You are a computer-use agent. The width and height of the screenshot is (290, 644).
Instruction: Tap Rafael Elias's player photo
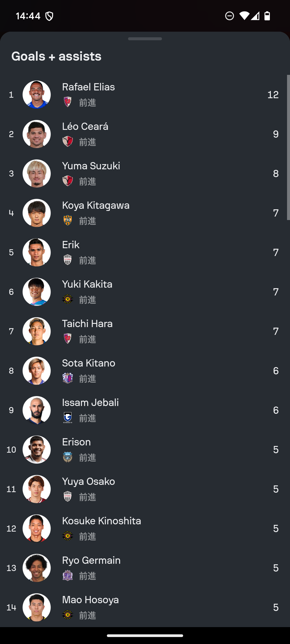[x=37, y=95]
